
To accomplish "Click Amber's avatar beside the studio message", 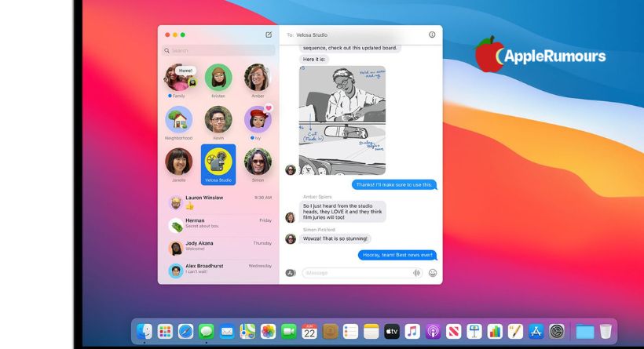I will (291, 217).
